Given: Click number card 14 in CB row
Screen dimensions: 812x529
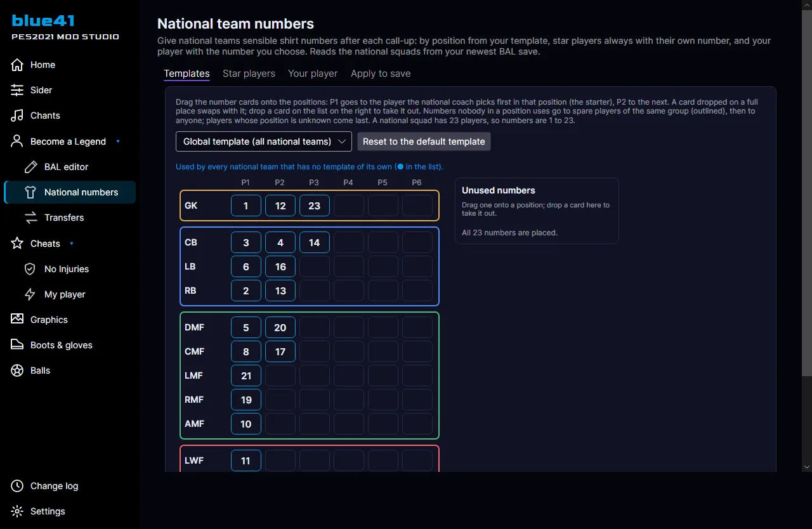Looking at the screenshot, I should coord(315,242).
